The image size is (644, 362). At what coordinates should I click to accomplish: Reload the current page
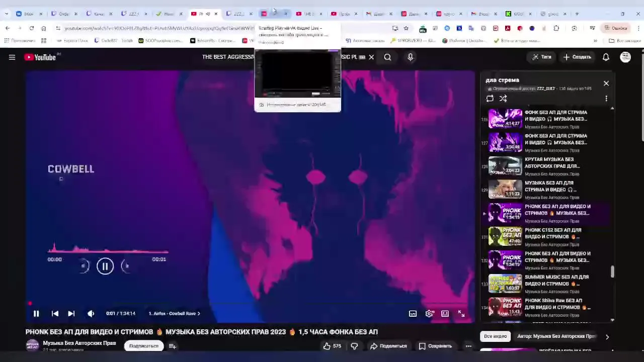coord(32,28)
